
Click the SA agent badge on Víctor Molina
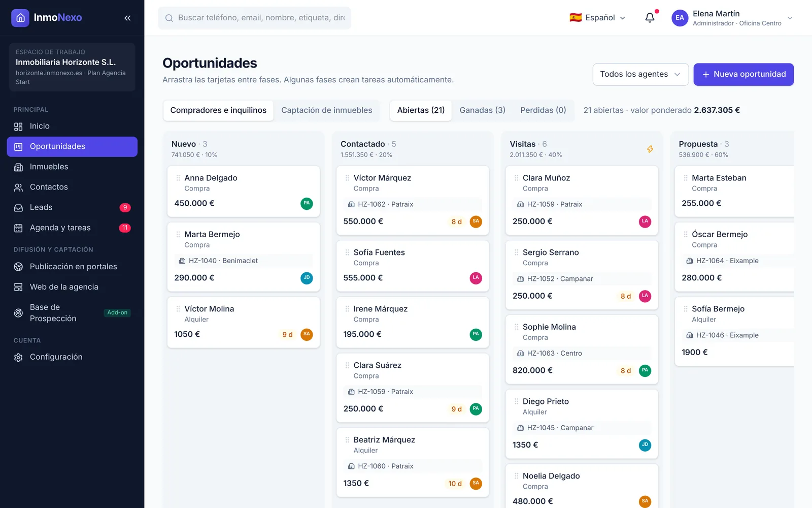click(x=307, y=334)
